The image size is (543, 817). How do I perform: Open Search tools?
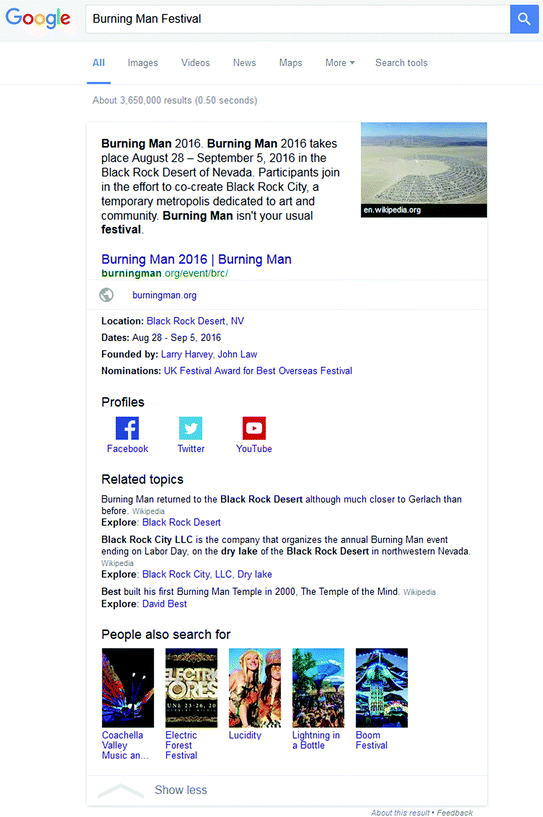(x=401, y=63)
